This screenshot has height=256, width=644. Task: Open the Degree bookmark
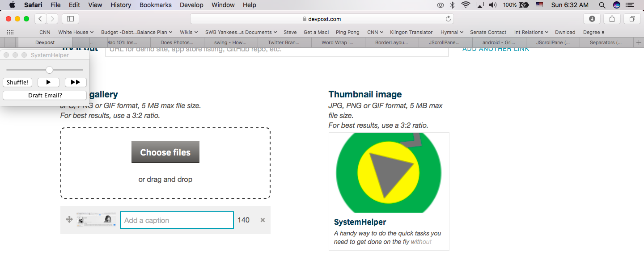click(x=593, y=32)
